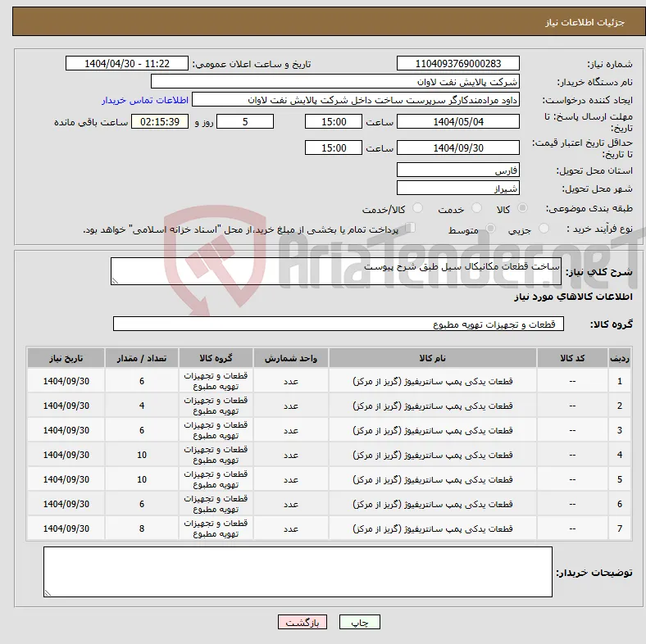646x644 pixels.
Task: Click the شماره نیاز number field
Action: pos(457,63)
